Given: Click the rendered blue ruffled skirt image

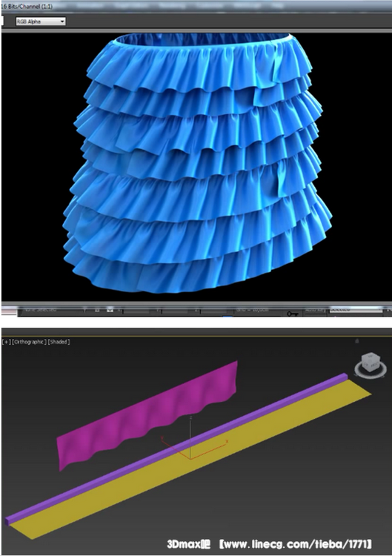Looking at the screenshot, I should 197,163.
